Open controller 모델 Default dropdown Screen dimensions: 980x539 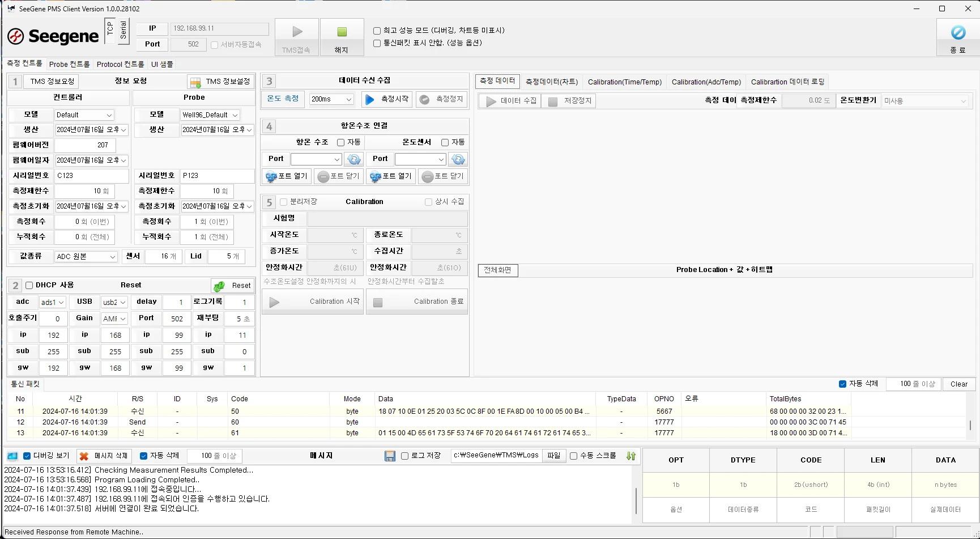pos(84,114)
